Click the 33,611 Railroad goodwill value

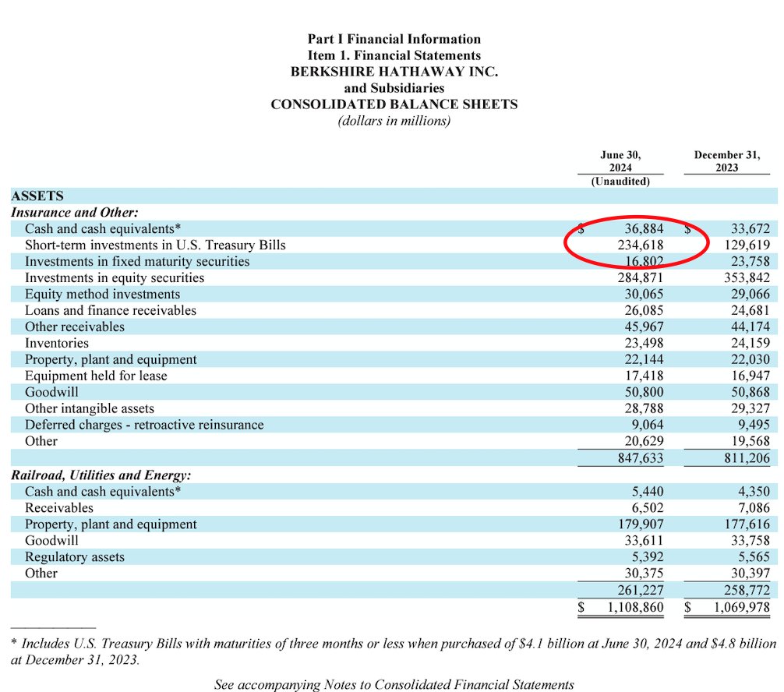644,541
